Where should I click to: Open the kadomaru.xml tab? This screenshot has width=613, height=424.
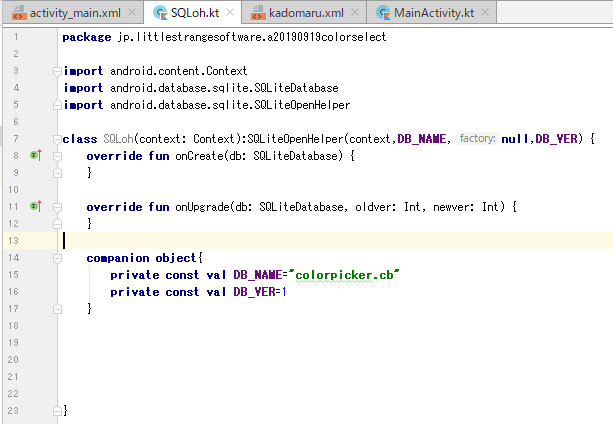306,13
